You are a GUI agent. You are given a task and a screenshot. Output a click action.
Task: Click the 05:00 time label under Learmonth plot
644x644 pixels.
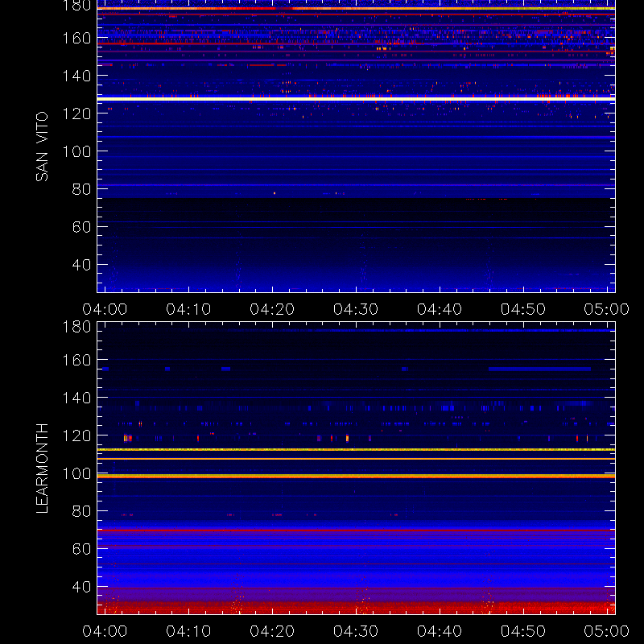tap(607, 631)
